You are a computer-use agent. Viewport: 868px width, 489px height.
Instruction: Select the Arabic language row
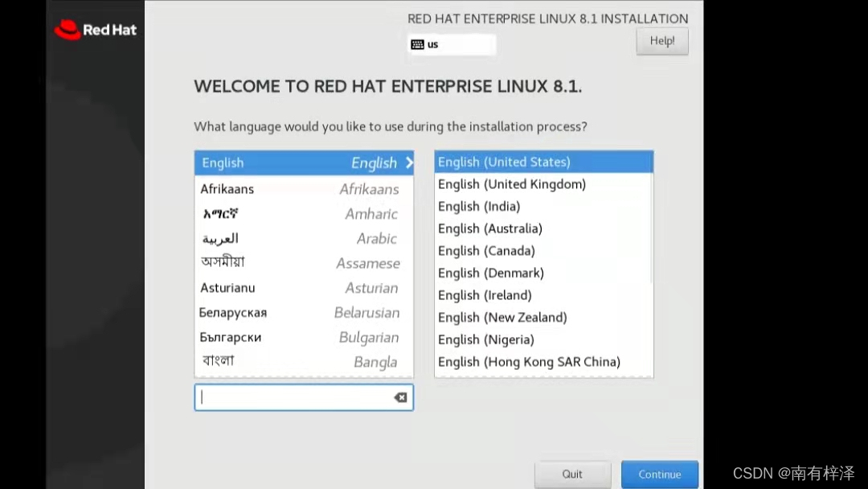point(304,238)
